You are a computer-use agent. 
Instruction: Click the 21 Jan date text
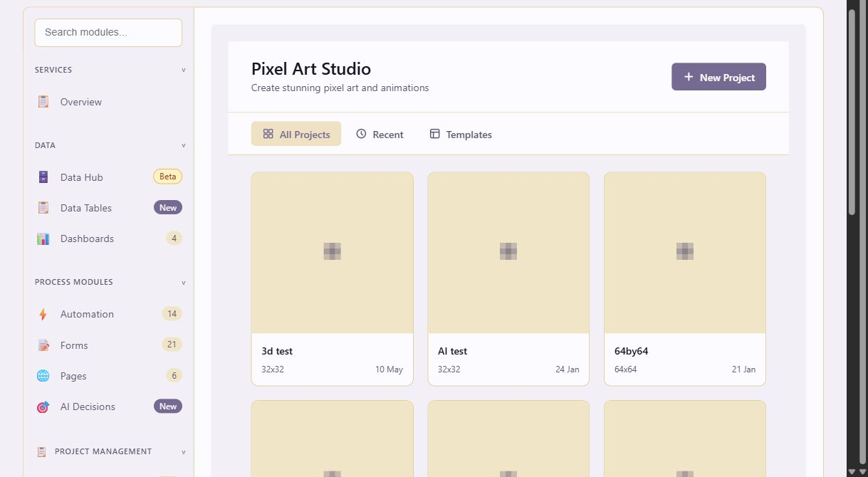click(x=744, y=369)
